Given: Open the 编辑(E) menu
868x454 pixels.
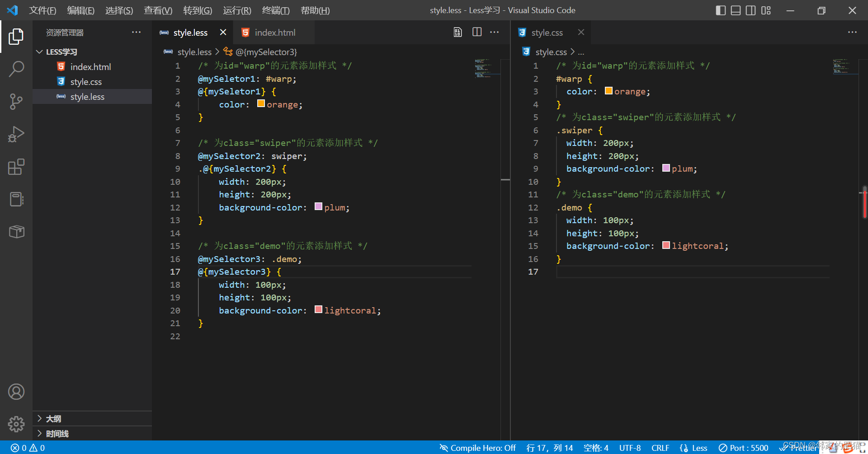Looking at the screenshot, I should click(80, 10).
